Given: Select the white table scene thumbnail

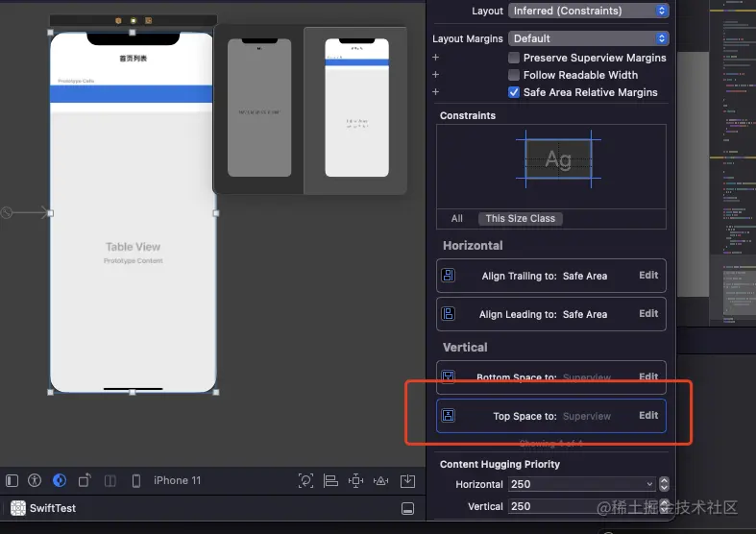Looking at the screenshot, I should [356, 108].
